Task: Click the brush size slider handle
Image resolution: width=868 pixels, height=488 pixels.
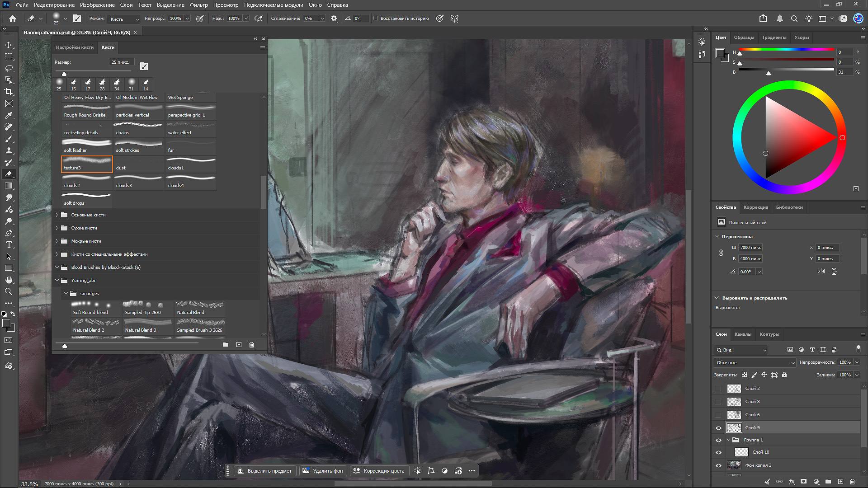Action: [64, 74]
